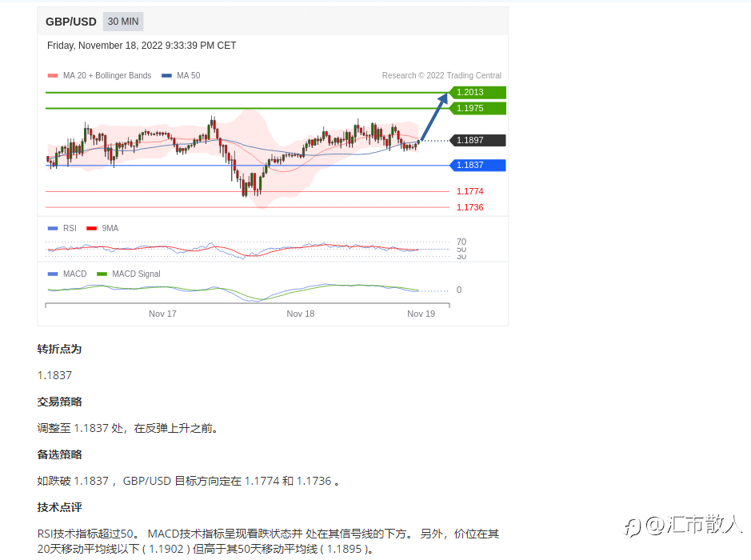Image resolution: width=751 pixels, height=560 pixels.
Task: Toggle the MA 50 legend entry
Action: (x=181, y=75)
